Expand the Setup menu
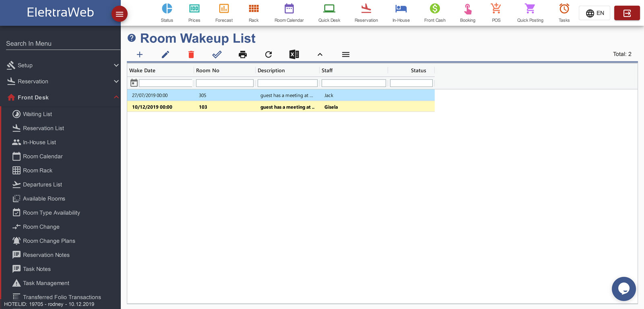 pyautogui.click(x=60, y=65)
